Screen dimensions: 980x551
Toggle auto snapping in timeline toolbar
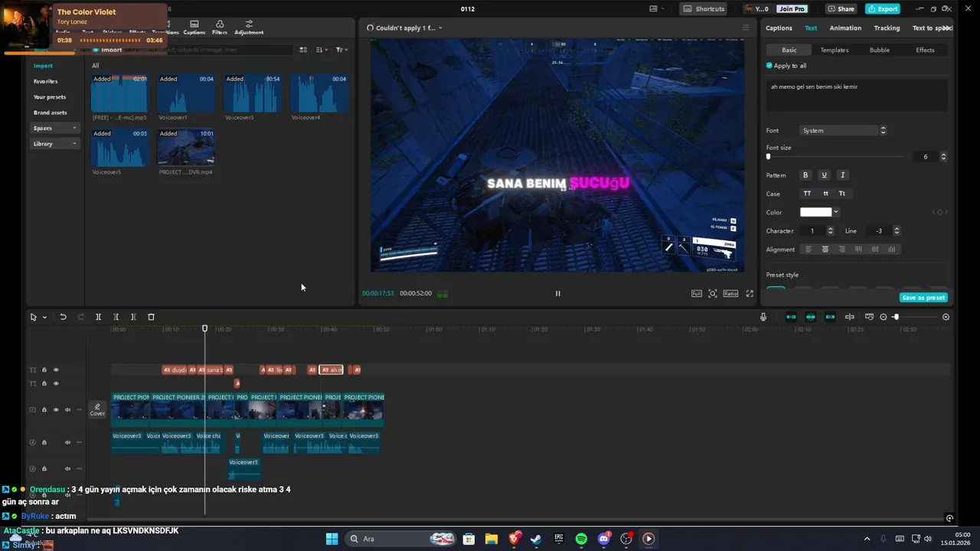coord(810,317)
